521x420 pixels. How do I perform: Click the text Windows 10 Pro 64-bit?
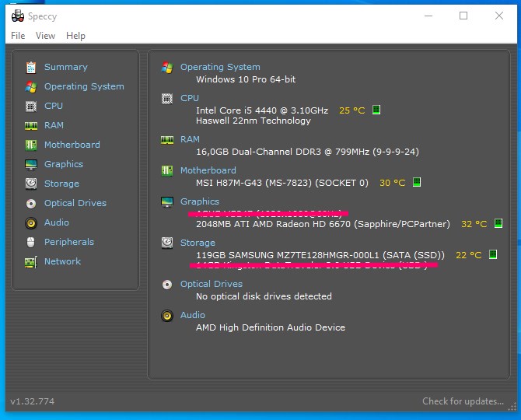(246, 80)
